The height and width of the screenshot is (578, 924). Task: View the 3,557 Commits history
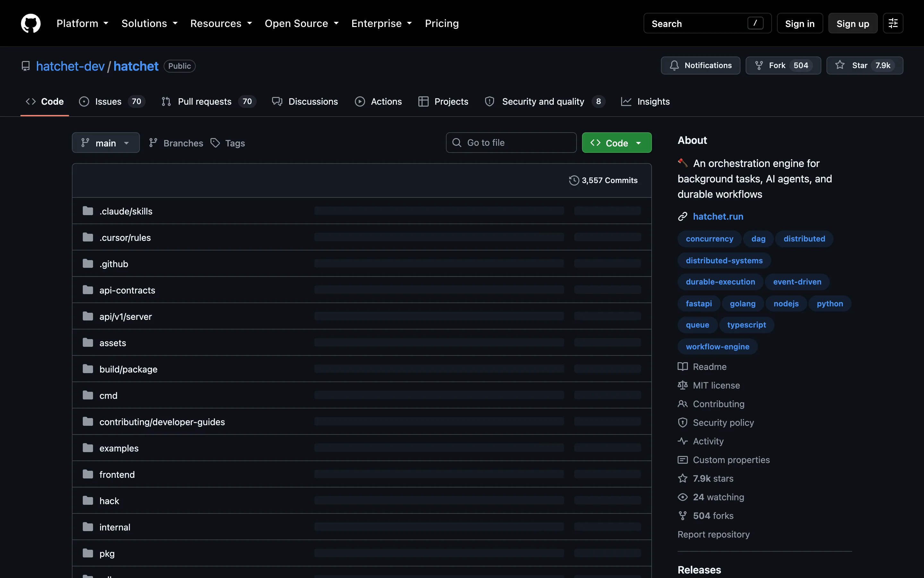point(603,180)
